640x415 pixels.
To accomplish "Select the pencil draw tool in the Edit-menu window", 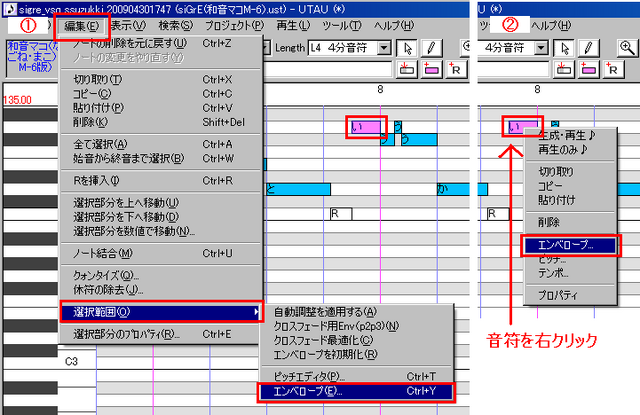I will click(431, 48).
